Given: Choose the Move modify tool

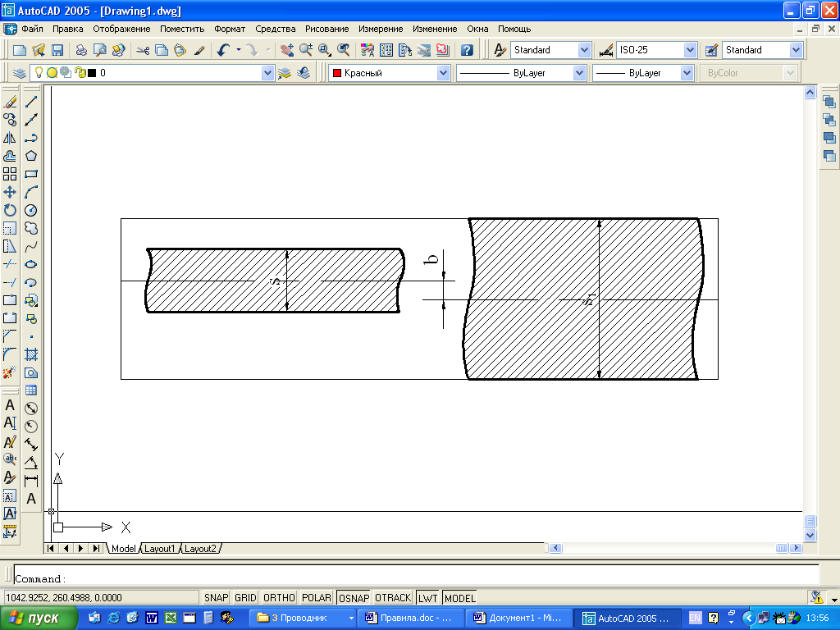Looking at the screenshot, I should coord(10,192).
